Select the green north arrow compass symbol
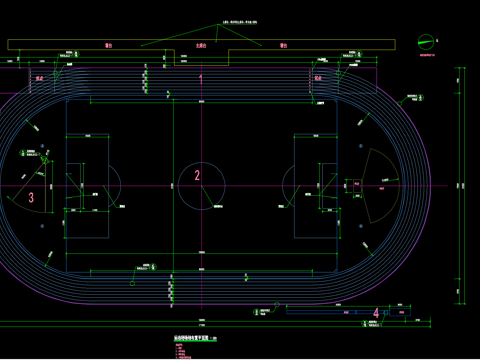Image resolution: width=480 pixels, height=360 pixels. tap(426, 42)
